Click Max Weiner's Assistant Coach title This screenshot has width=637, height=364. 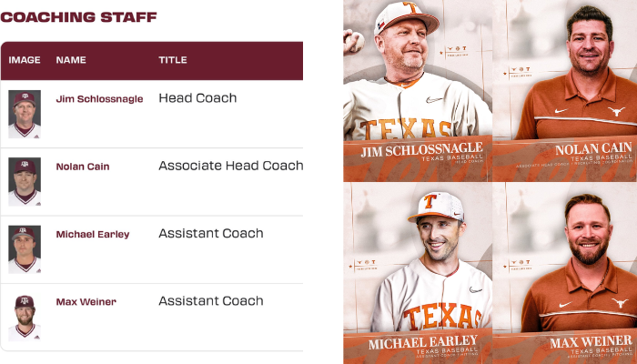[x=211, y=301]
